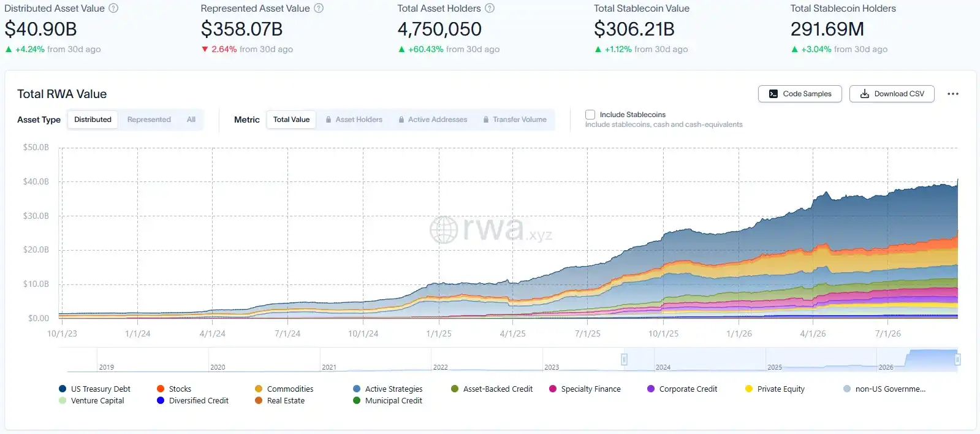Toggle the Active Strategies legend series
This screenshot has height=434, width=980.
[x=388, y=389]
